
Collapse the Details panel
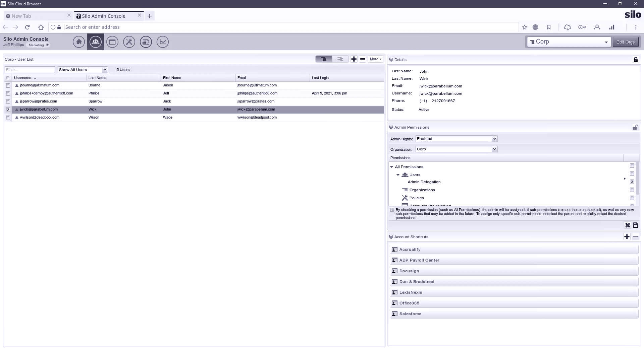tap(391, 60)
